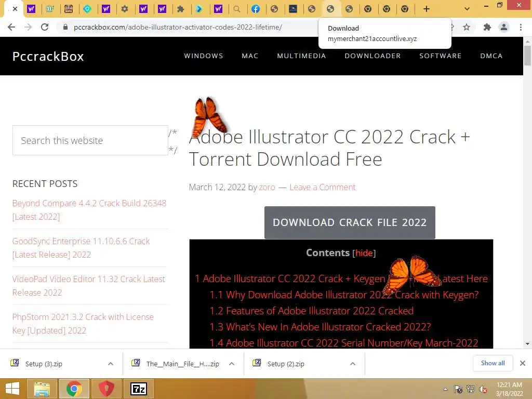Open the Windows Start menu
Screen dimensions: 532x399
(12, 389)
